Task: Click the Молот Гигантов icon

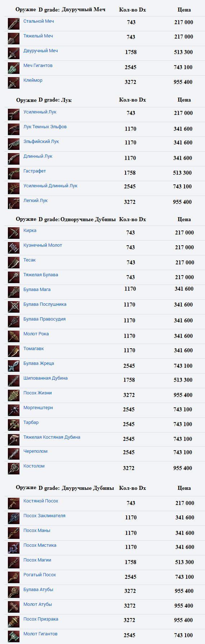Action: pos(14,636)
